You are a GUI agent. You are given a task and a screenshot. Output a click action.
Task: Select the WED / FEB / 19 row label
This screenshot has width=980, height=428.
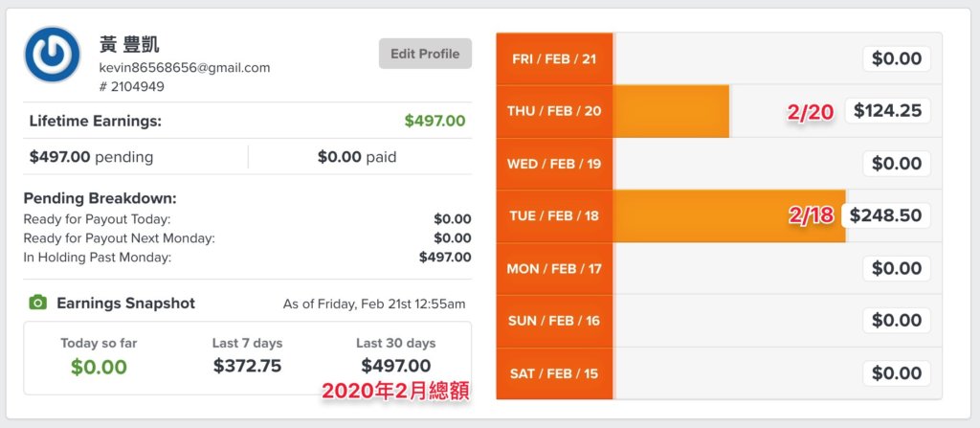[554, 164]
